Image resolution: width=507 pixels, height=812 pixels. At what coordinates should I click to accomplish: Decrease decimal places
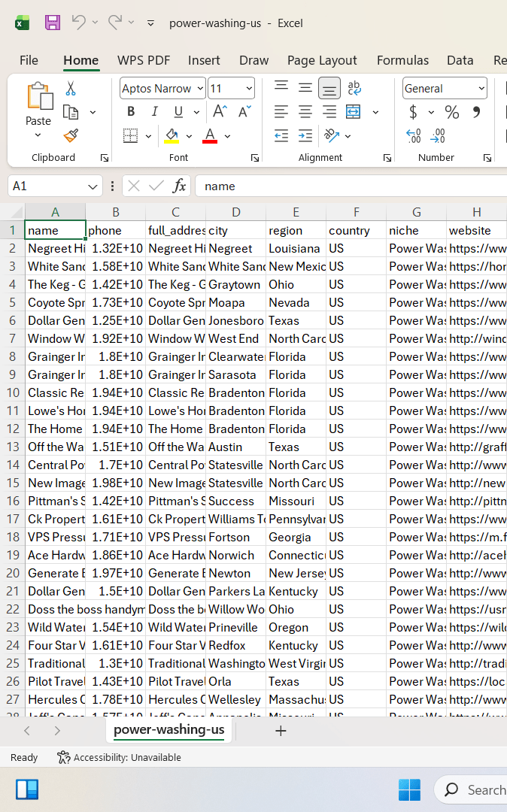click(x=438, y=135)
